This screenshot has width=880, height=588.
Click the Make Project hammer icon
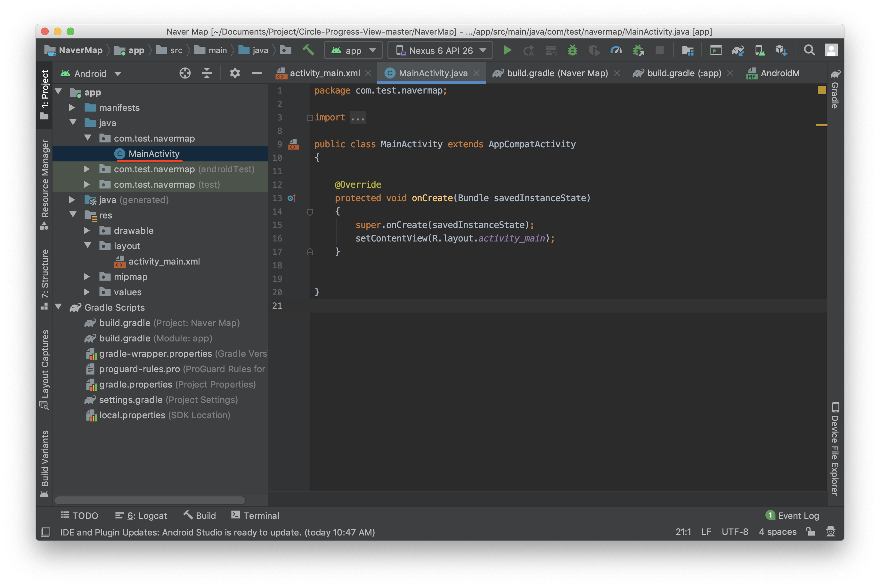308,50
